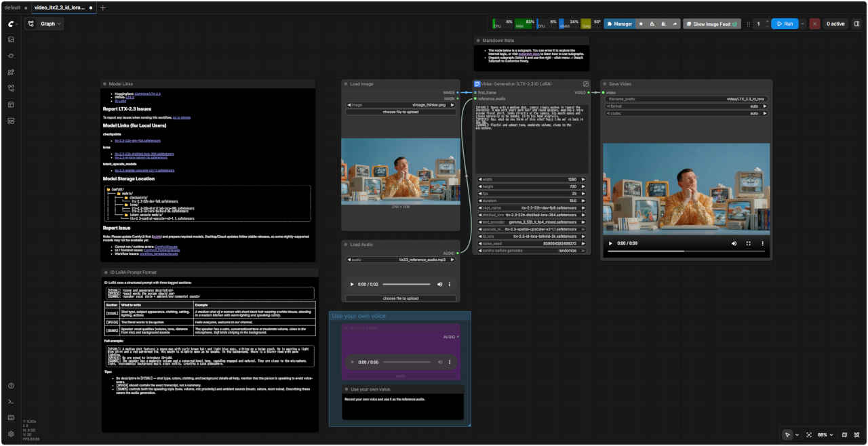Toggle Show Image Feed
The height and width of the screenshot is (446, 868).
tap(712, 24)
